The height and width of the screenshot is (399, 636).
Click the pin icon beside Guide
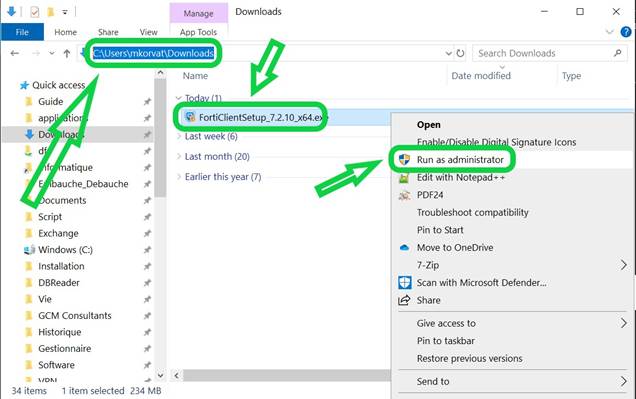click(147, 102)
